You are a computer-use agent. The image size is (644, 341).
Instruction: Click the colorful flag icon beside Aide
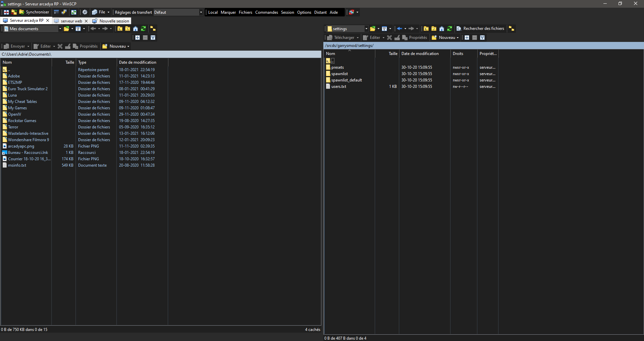352,12
